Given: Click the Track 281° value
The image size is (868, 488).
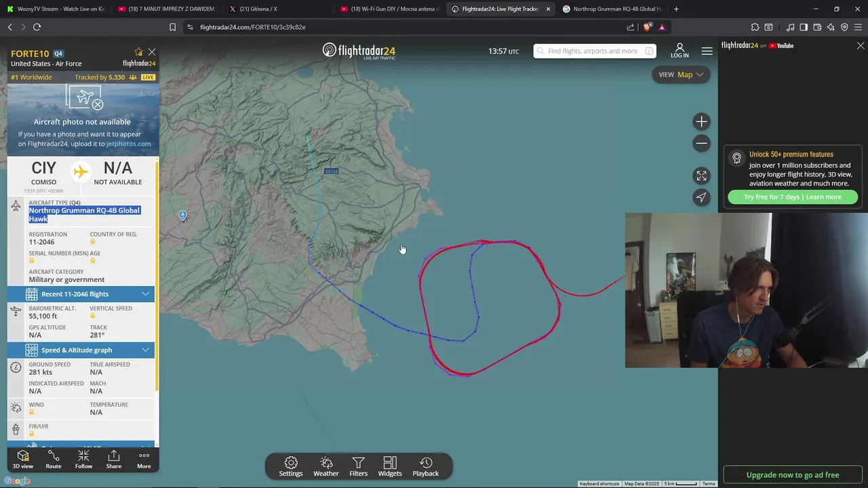Looking at the screenshot, I should pos(97,335).
